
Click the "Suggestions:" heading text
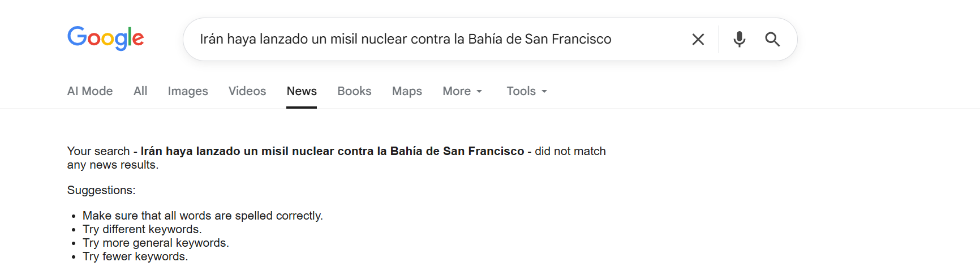pos(101,190)
